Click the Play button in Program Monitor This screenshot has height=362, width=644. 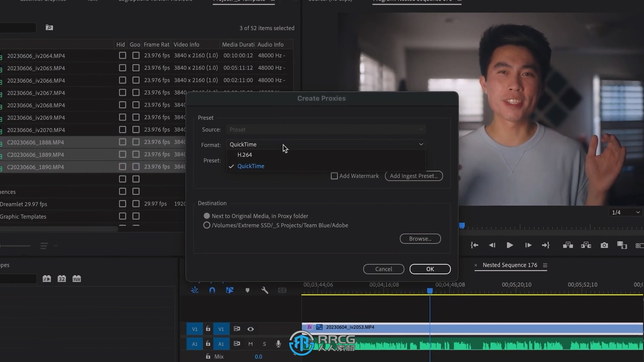[x=509, y=245]
